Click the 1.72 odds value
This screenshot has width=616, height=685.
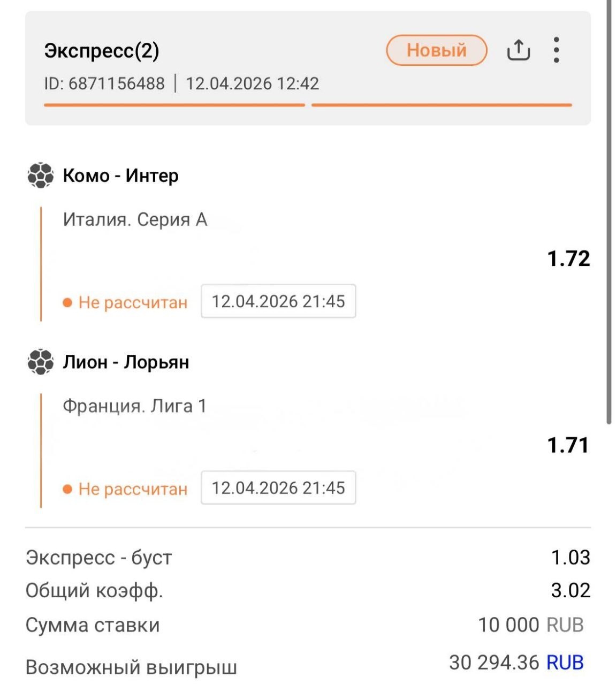pos(568,258)
